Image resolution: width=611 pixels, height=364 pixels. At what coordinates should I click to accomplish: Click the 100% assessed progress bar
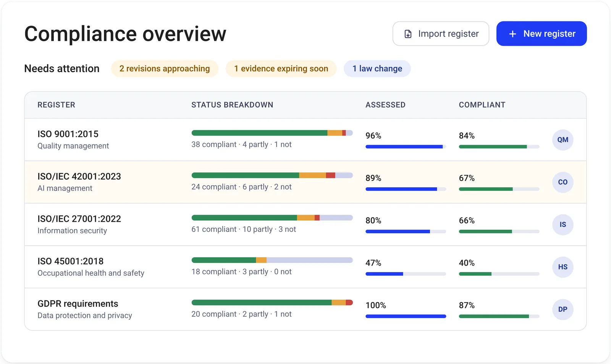[x=406, y=316]
